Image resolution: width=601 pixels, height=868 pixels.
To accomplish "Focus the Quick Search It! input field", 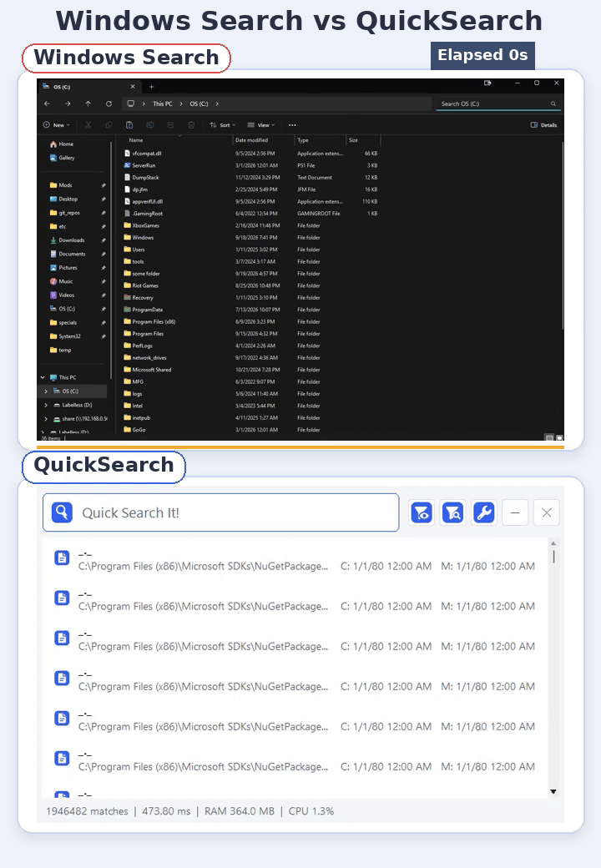I will [221, 512].
